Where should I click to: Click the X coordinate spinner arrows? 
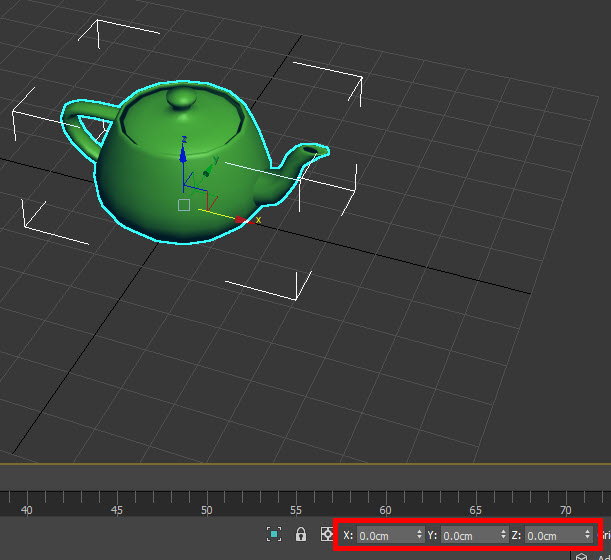(x=419, y=534)
